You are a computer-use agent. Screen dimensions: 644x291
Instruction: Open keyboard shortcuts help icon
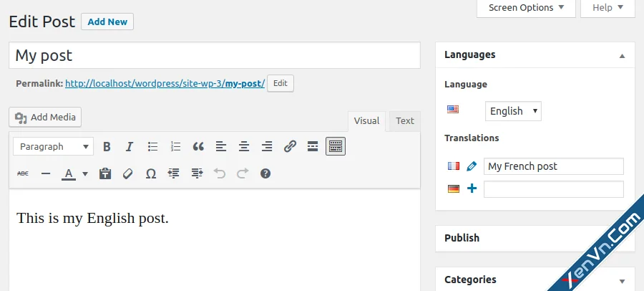[265, 173]
